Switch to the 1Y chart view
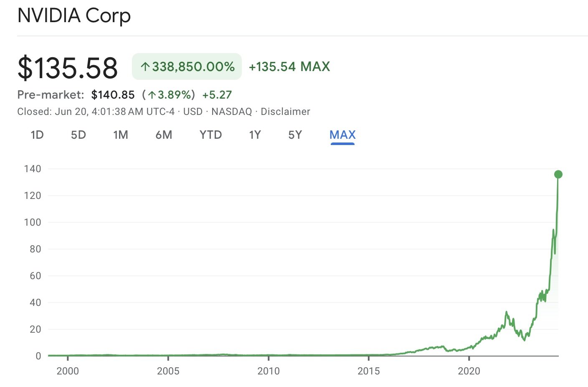This screenshot has height=387, width=588. coord(255,135)
